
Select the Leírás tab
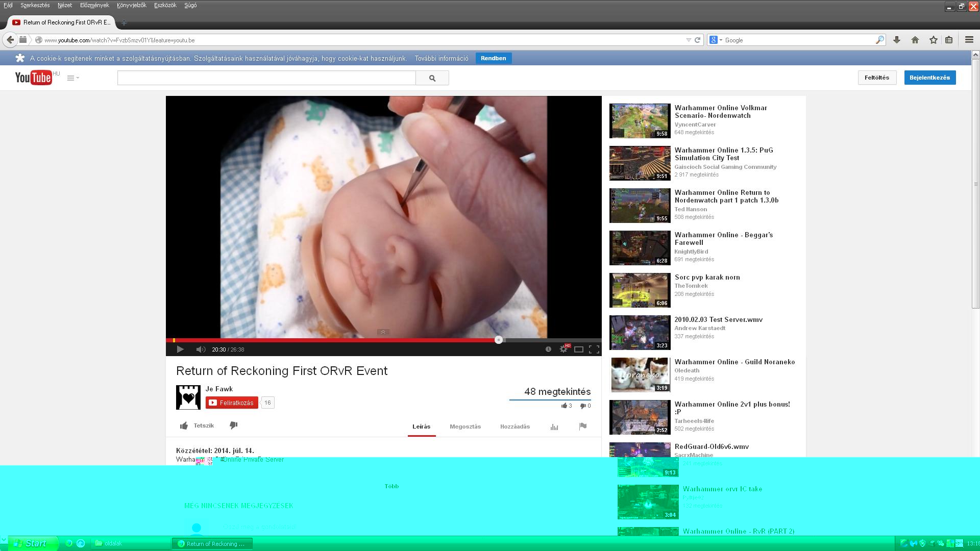click(422, 427)
